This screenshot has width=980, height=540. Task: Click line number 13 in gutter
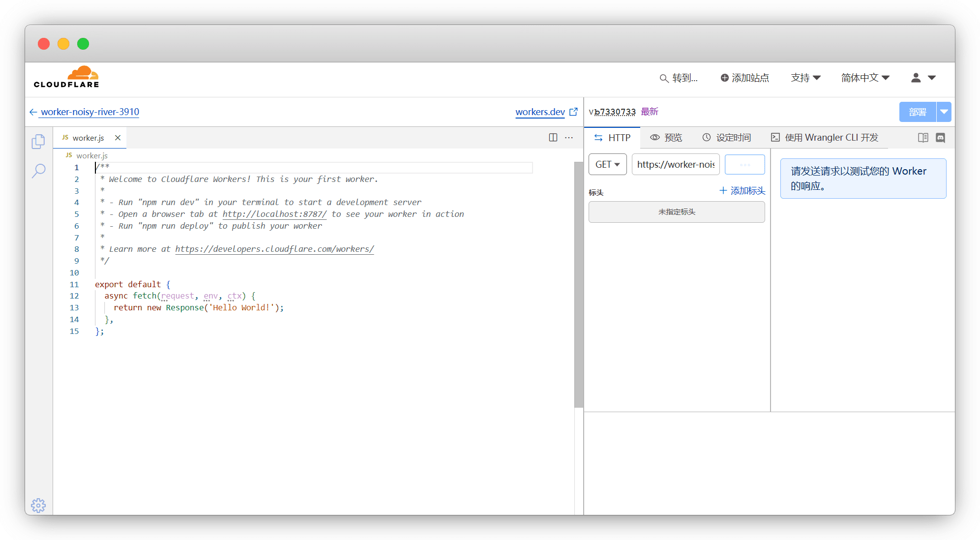click(74, 307)
